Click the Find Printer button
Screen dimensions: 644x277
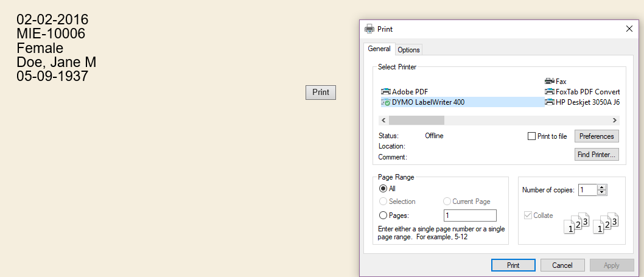(597, 155)
